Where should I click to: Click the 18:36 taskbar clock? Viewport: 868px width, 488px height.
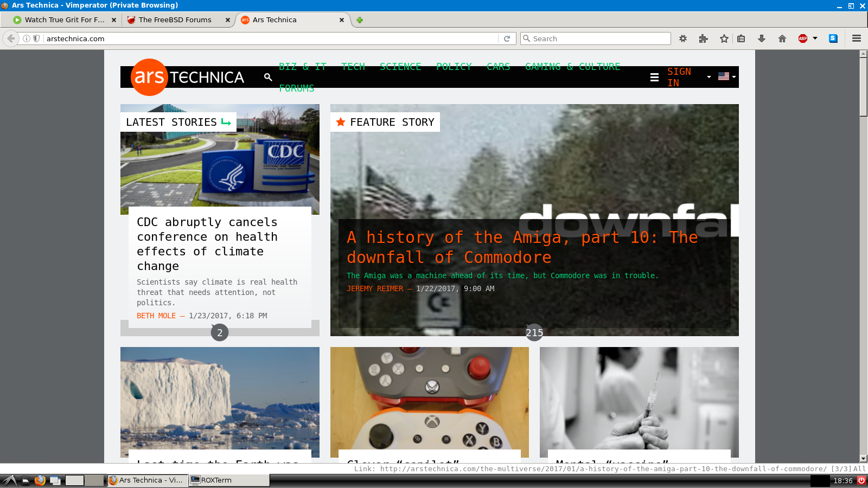[843, 480]
